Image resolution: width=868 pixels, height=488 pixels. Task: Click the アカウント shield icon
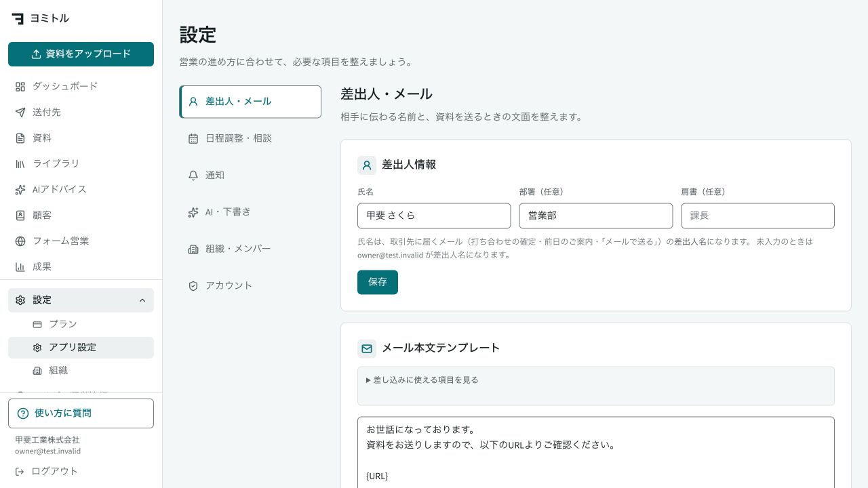(193, 286)
